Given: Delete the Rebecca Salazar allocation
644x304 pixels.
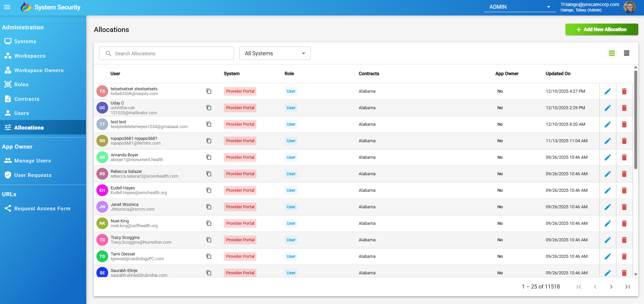Looking at the screenshot, I should click(x=624, y=174).
